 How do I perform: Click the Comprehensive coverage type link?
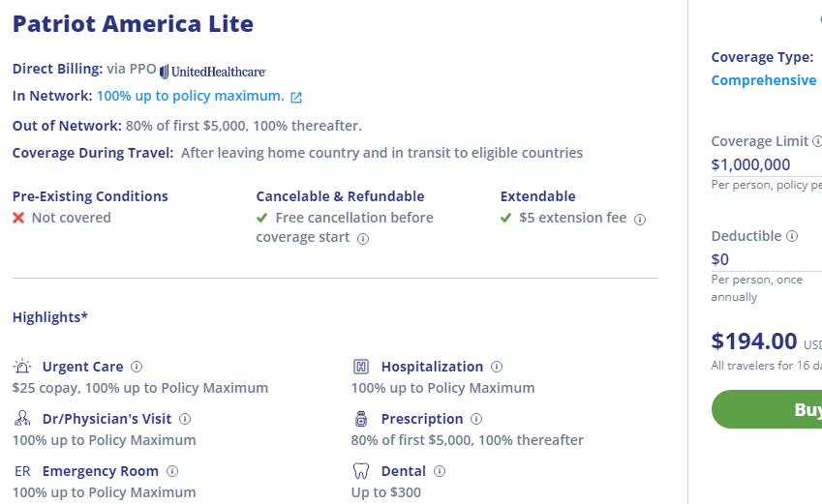tap(763, 80)
